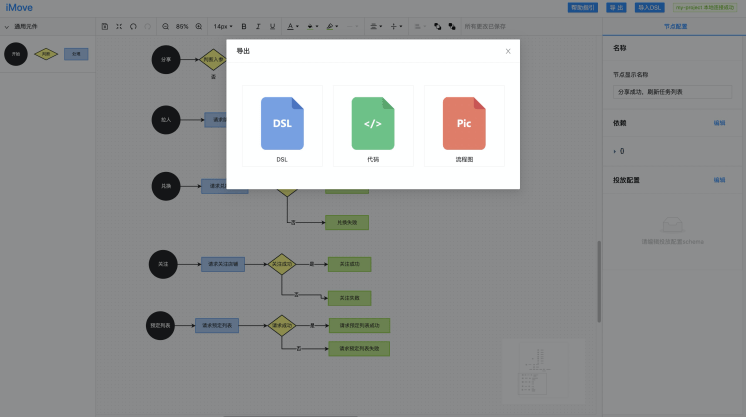Select the 请求成功 diamond node

(x=282, y=326)
